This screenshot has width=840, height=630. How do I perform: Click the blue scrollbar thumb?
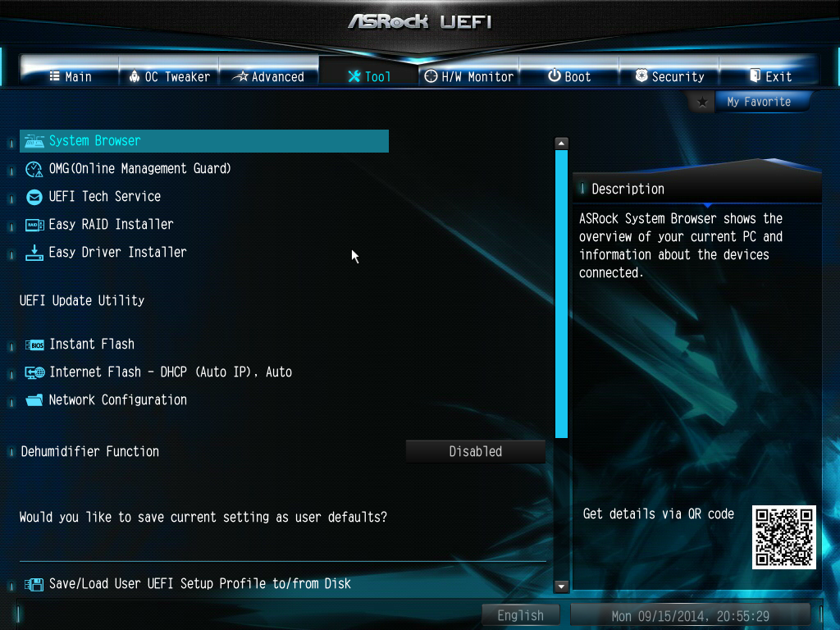coord(561,294)
